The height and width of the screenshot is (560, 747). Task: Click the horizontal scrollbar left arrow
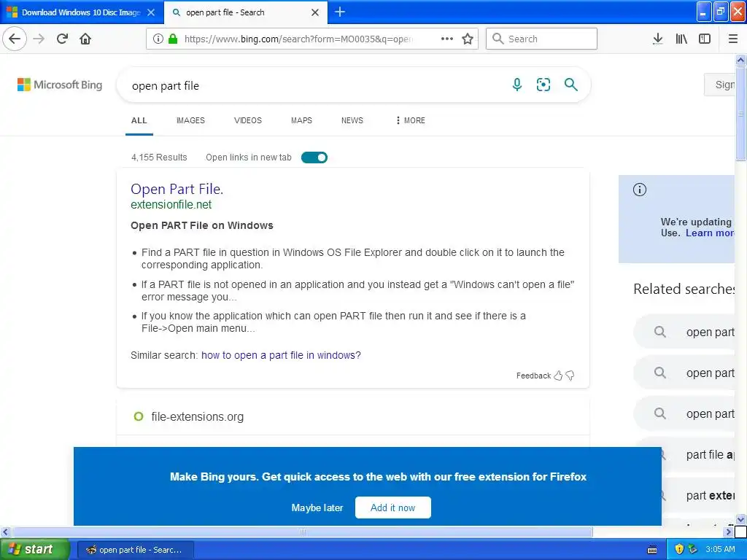[6, 532]
